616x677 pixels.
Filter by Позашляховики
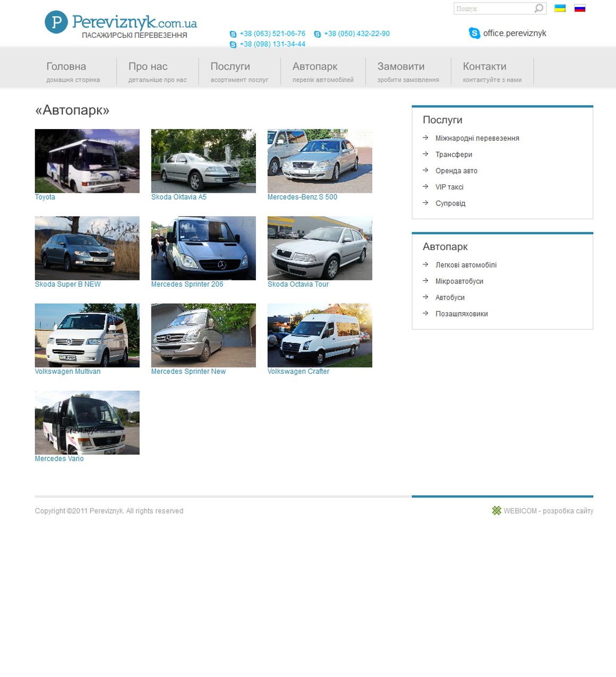(461, 314)
